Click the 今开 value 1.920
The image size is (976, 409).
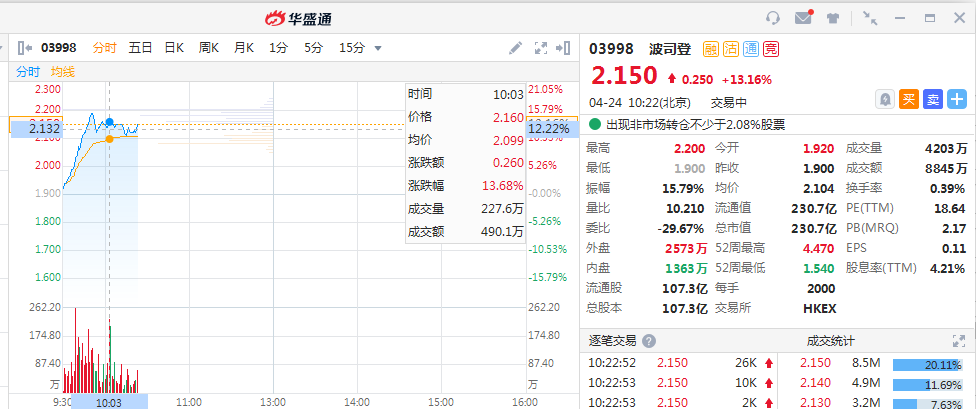[x=818, y=149]
